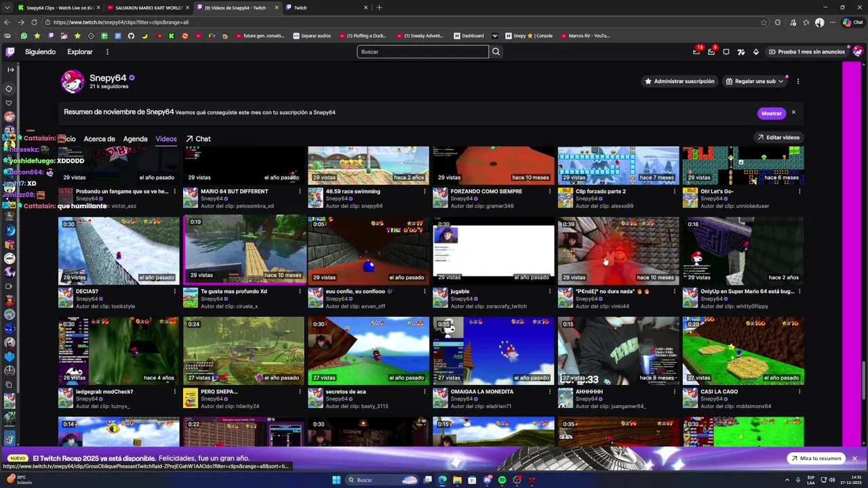Expand the left sidebar with the arrow icon
The width and height of the screenshot is (868, 488).
pyautogui.click(x=10, y=70)
